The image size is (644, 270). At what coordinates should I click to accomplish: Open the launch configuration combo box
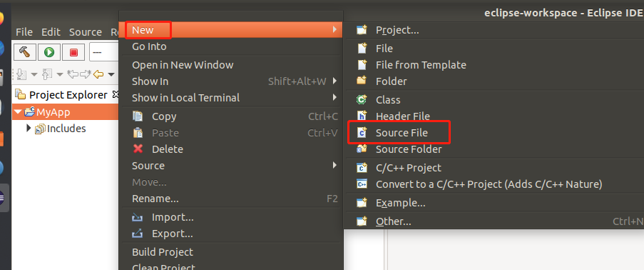point(104,52)
